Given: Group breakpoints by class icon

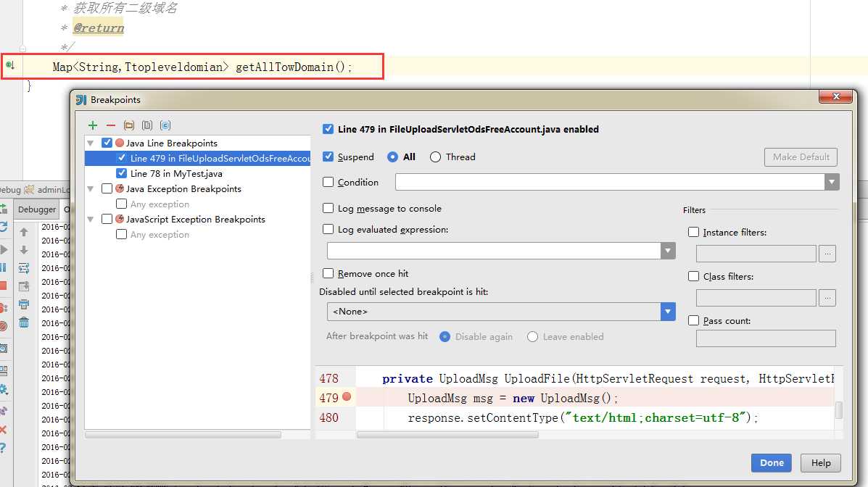Looking at the screenshot, I should click(x=165, y=125).
